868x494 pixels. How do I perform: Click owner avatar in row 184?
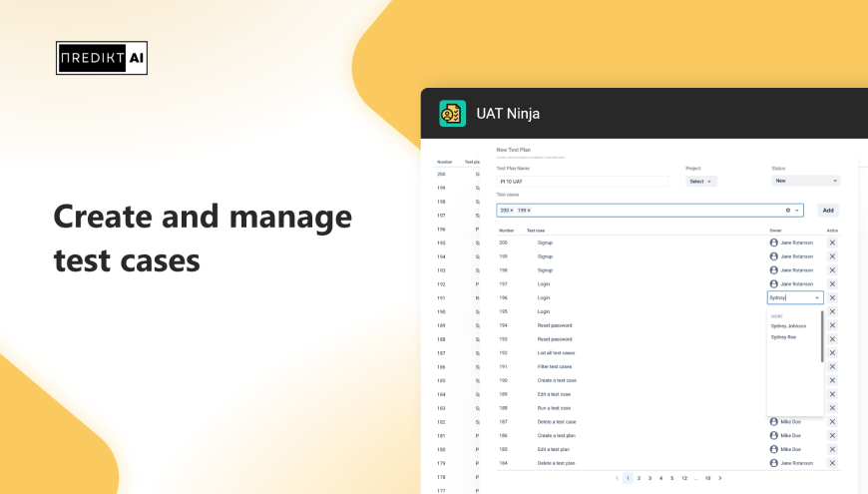pyautogui.click(x=774, y=463)
